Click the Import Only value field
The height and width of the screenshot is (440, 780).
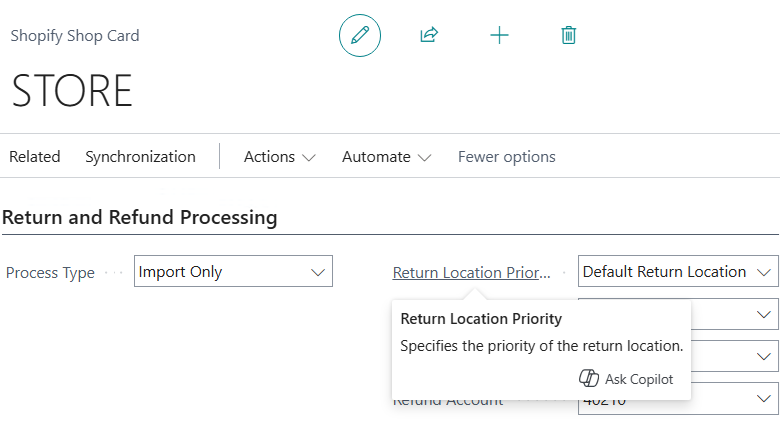(220, 272)
